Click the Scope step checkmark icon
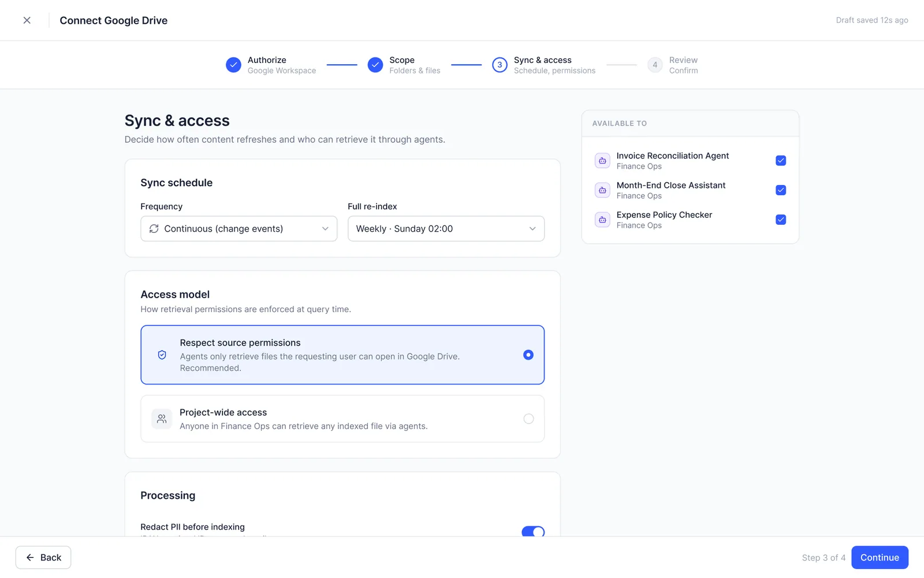The image size is (924, 578). click(375, 65)
